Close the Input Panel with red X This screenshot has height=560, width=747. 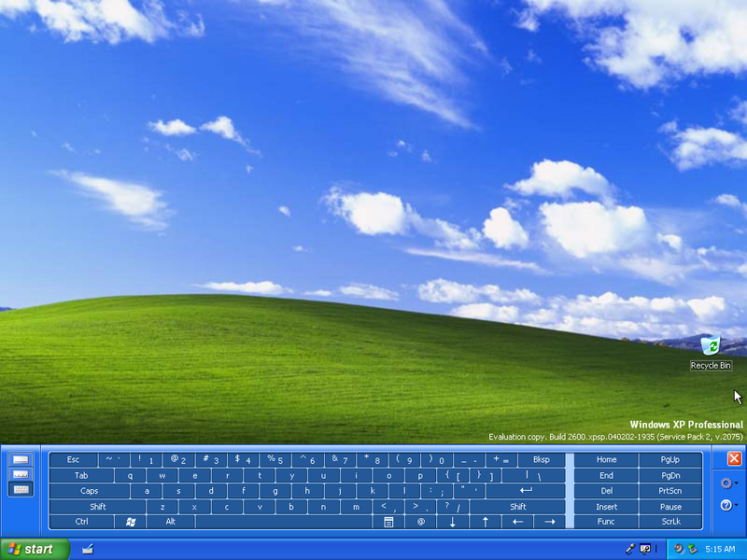pyautogui.click(x=734, y=458)
